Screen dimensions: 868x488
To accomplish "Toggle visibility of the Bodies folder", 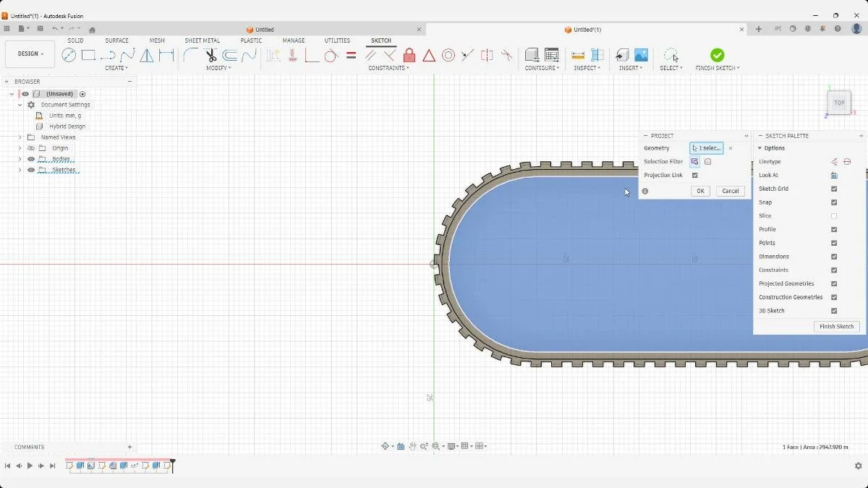I will coord(31,159).
